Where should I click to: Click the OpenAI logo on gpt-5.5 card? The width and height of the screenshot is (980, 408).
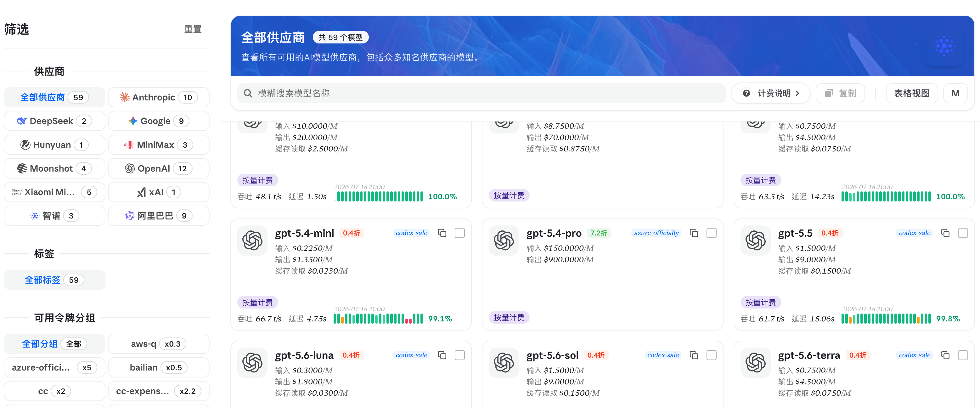[x=756, y=241]
